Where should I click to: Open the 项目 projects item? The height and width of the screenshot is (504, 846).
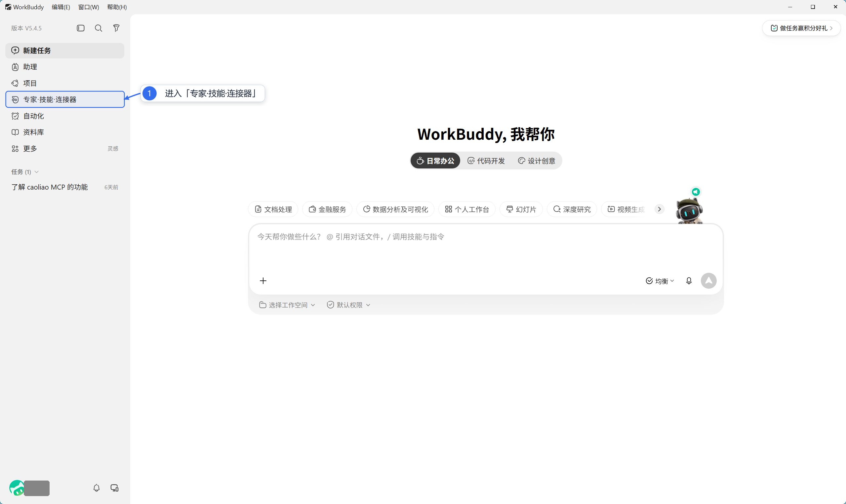coord(65,83)
